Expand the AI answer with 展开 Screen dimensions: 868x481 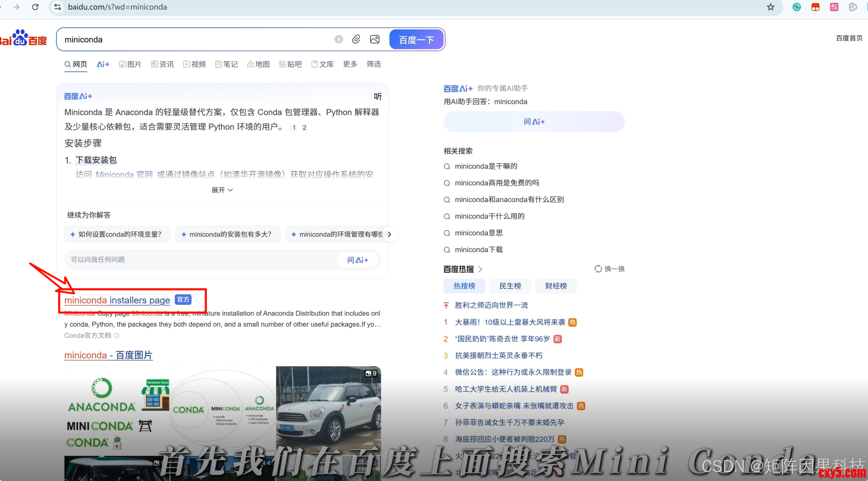coord(222,190)
